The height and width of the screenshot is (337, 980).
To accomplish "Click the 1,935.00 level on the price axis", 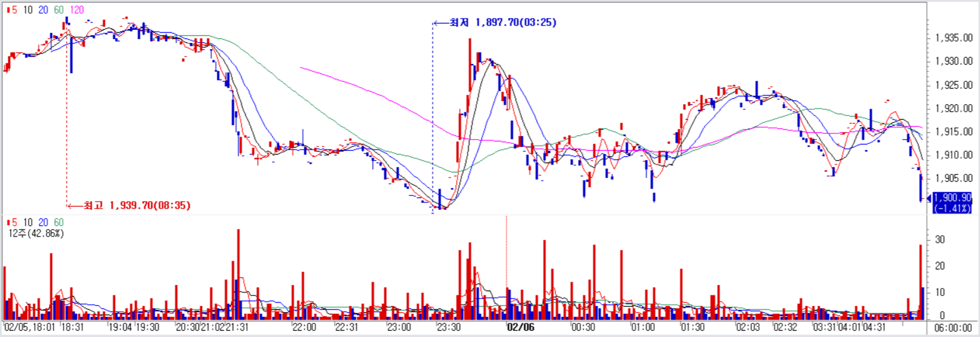I will (954, 38).
